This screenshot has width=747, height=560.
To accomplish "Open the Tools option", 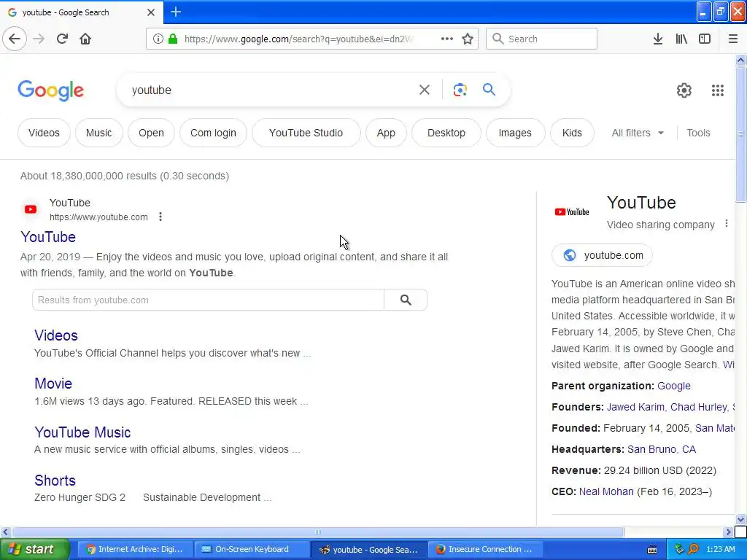I will 698,133.
